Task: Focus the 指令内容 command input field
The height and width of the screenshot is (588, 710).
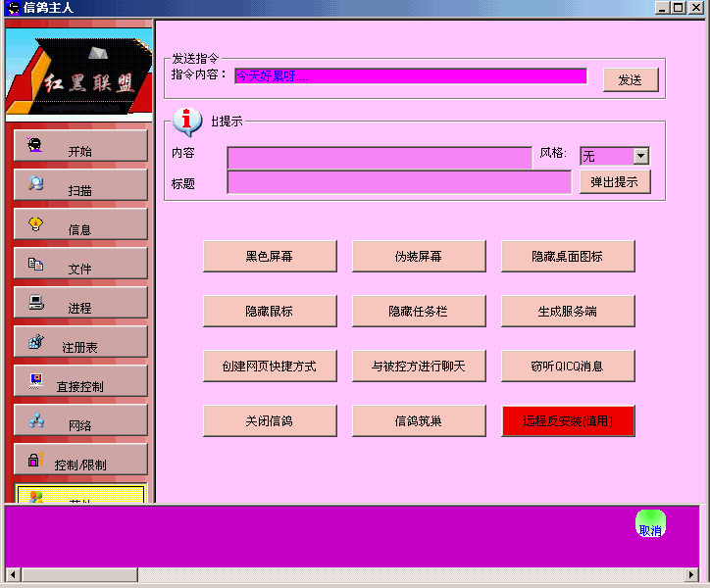Action: [x=409, y=76]
